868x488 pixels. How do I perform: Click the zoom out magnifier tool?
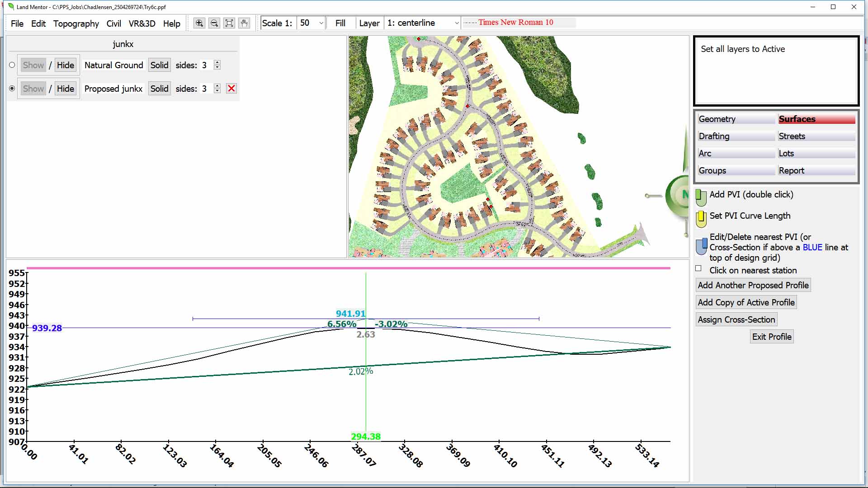coord(214,23)
